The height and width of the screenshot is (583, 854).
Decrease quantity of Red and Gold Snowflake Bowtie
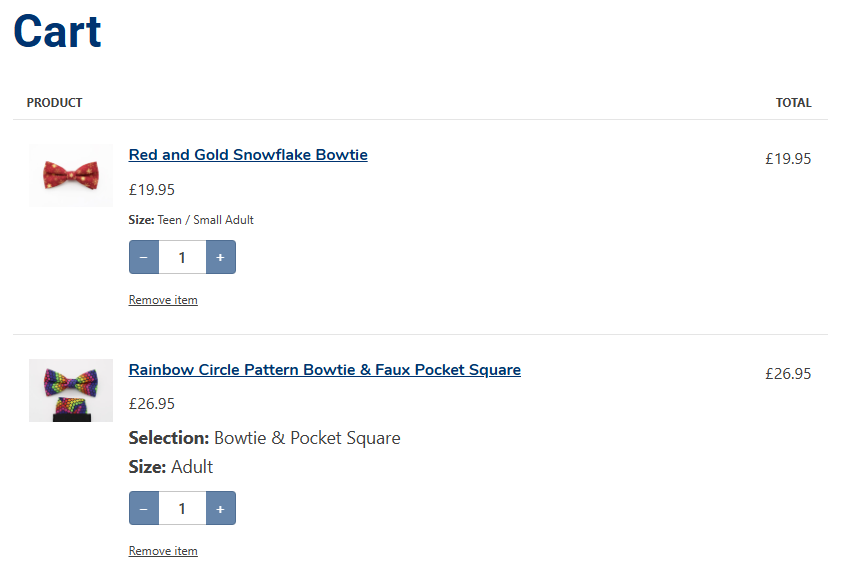(144, 257)
